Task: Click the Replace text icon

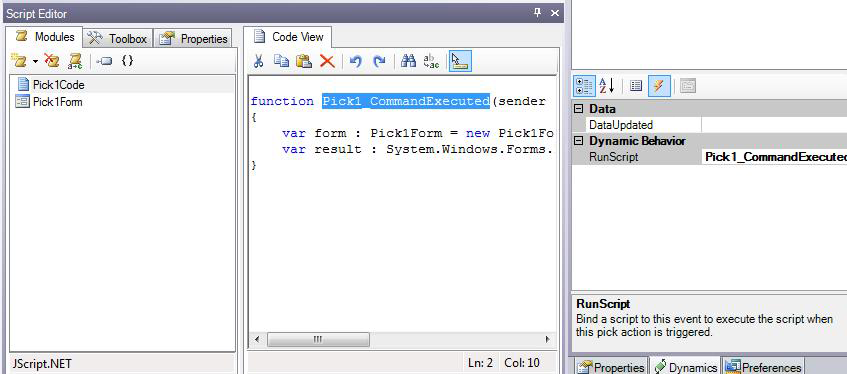Action: (431, 61)
